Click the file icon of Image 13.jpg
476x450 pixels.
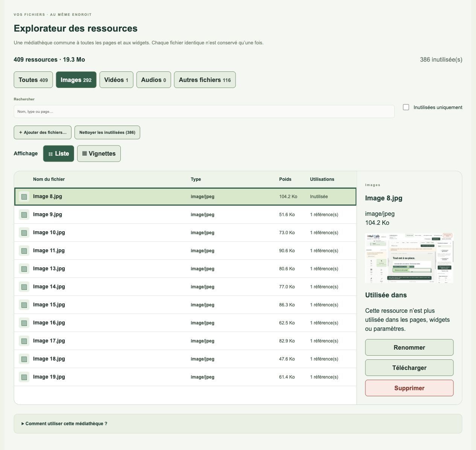pos(24,269)
